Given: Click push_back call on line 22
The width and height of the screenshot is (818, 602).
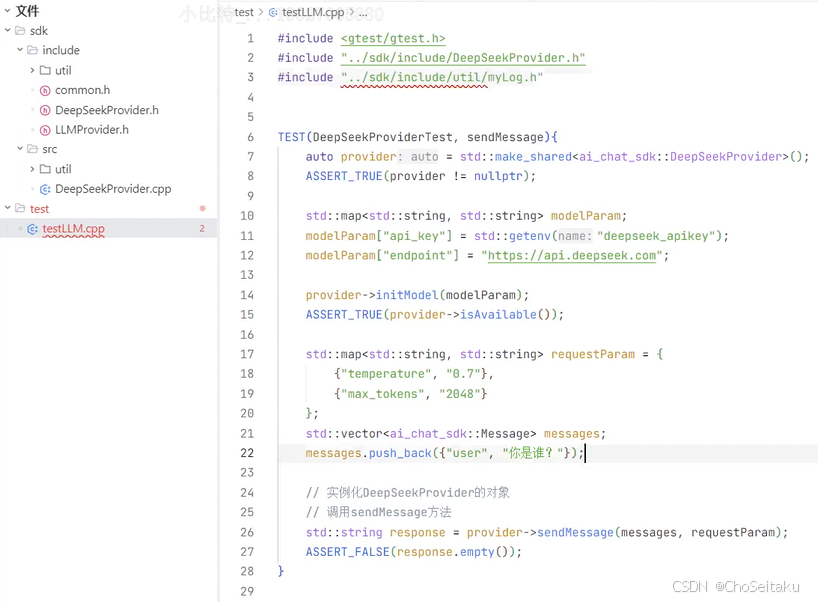Looking at the screenshot, I should 400,453.
